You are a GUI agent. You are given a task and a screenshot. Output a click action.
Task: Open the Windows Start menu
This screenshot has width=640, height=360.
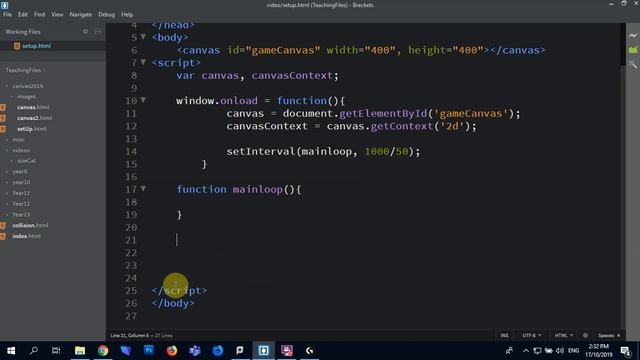[x=11, y=351]
